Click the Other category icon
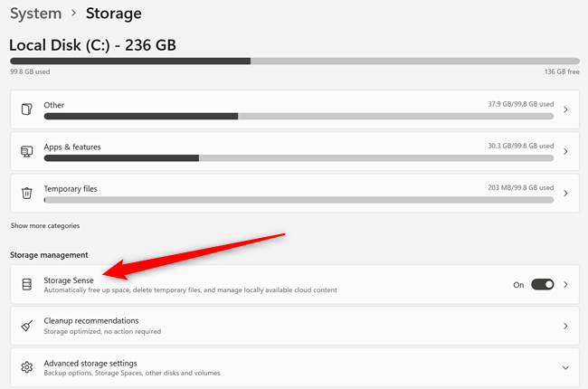588x389 pixels. (x=27, y=109)
